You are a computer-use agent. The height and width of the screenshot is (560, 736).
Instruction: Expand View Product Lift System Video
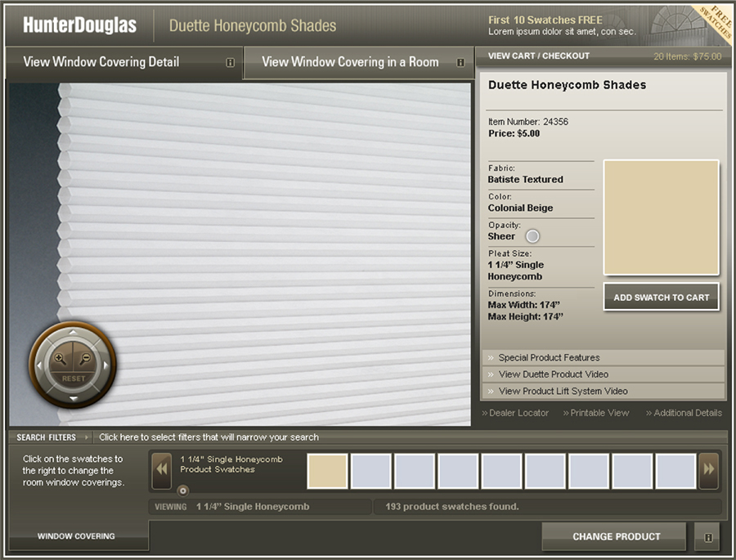tap(604, 391)
